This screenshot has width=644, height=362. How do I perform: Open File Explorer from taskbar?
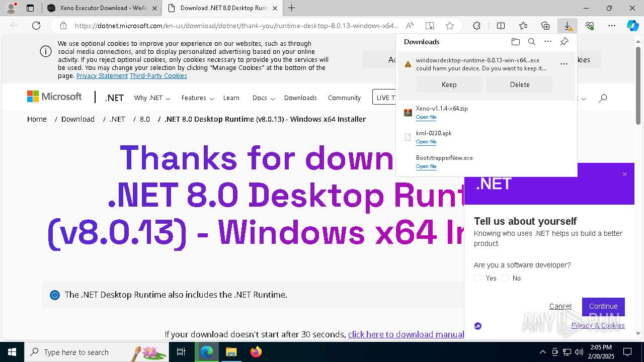[231, 352]
